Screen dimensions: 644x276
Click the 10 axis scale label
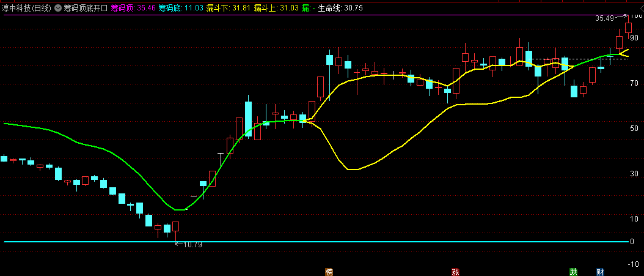[x=634, y=219]
